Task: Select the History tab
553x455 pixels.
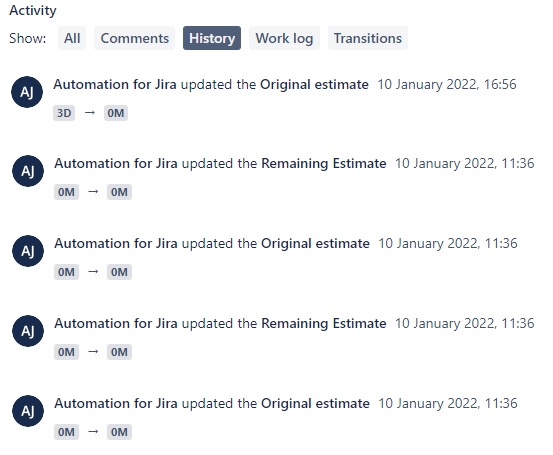Action: [x=212, y=38]
